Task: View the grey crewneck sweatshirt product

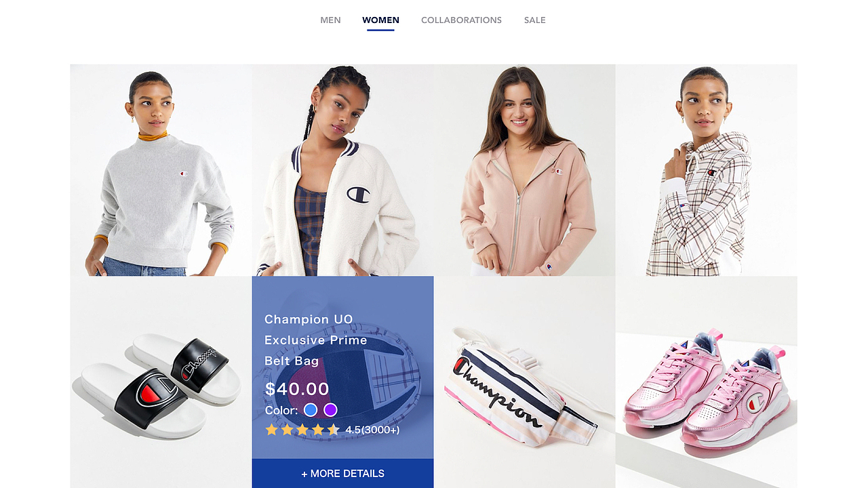Action: [161, 170]
